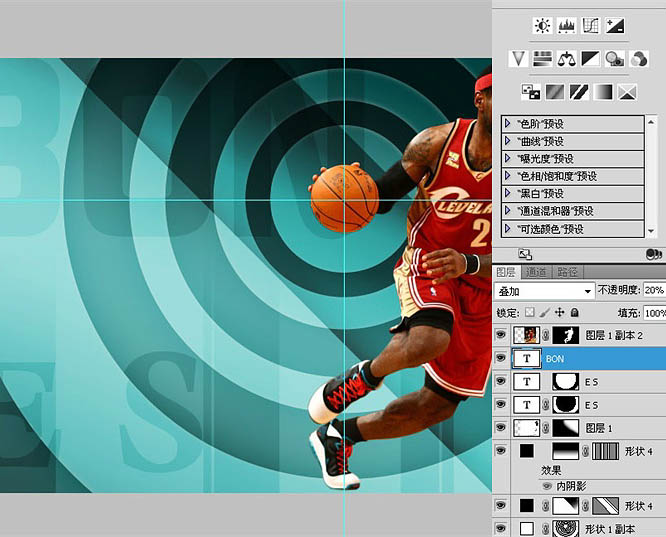Lock layer position (move arrows icon)

[560, 313]
